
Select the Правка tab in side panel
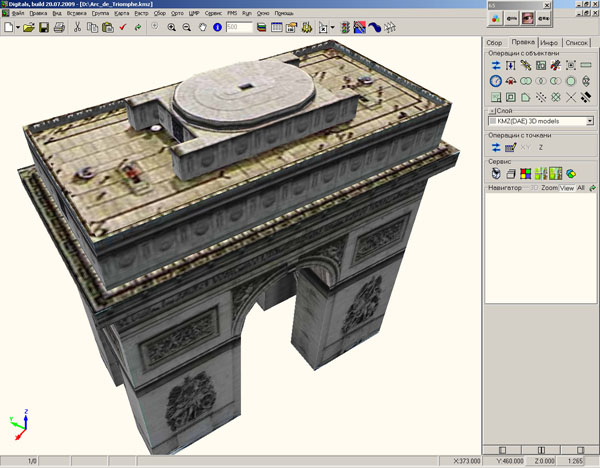523,42
